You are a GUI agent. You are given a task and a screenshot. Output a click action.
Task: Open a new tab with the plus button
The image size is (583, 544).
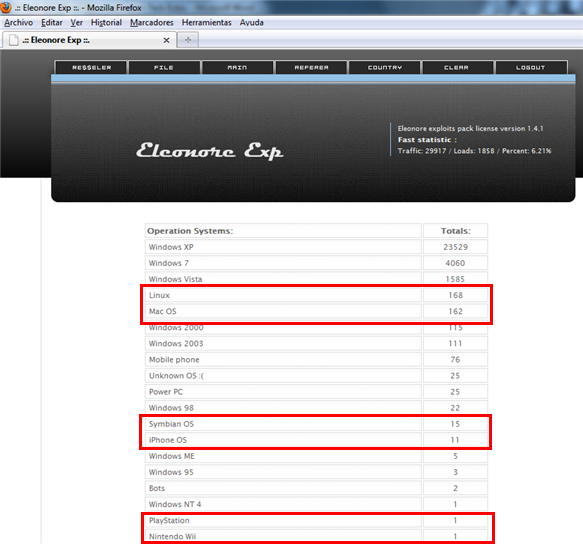188,40
